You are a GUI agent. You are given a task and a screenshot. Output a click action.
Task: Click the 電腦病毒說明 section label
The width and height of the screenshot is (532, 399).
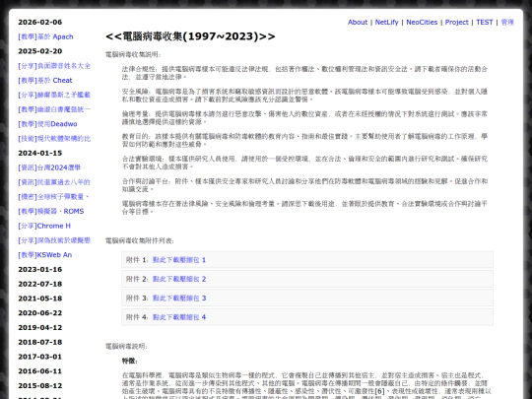click(126, 347)
